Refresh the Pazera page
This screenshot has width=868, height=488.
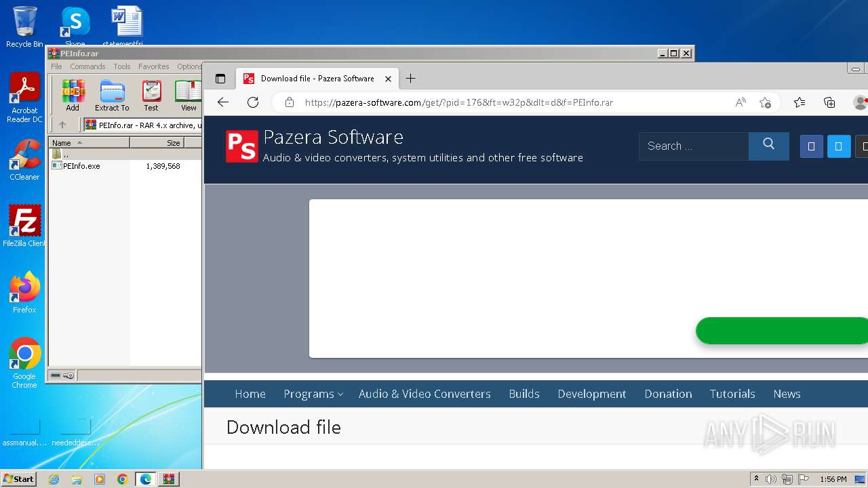[x=253, y=102]
